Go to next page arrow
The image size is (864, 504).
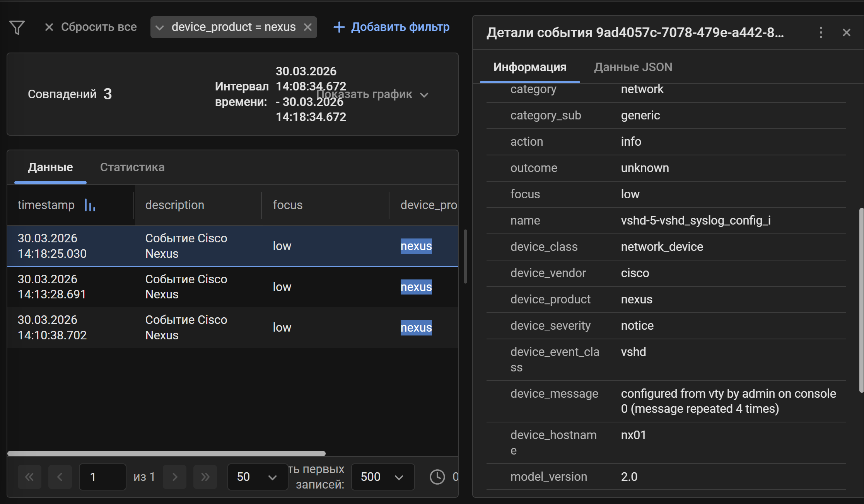coord(175,477)
